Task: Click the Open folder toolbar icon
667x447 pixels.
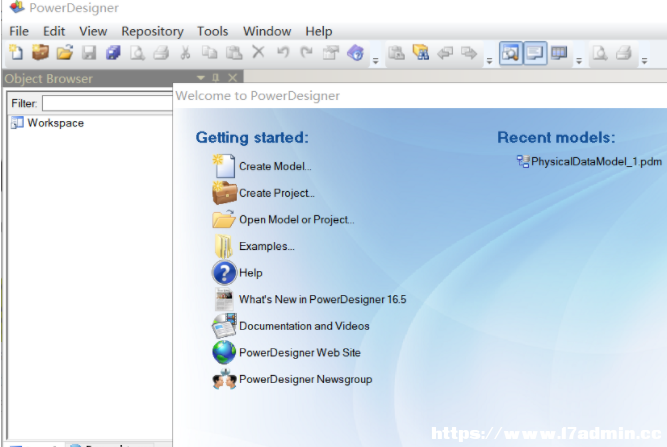Action: pyautogui.click(x=65, y=53)
